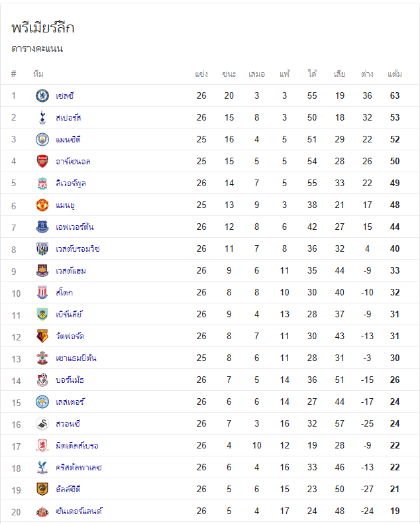Click the Manchester United crest icon
Viewport: 420px width, 524px height.
(42, 205)
